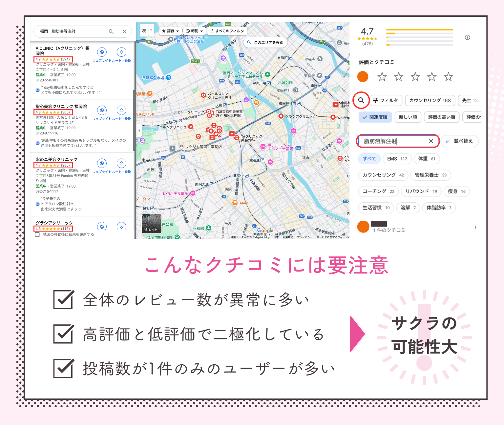504x425 pixels.
Task: Open the website icon for A CLINIC 福岡院
Action: point(102,52)
